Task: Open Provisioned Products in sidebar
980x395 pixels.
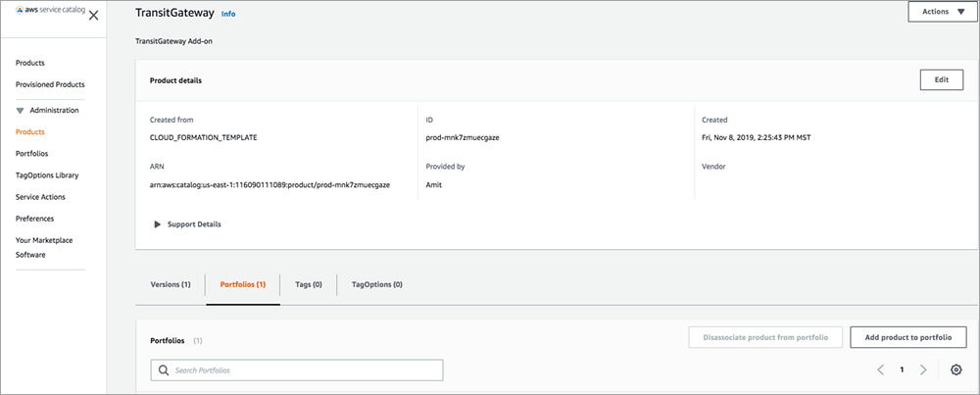Action: 50,84
